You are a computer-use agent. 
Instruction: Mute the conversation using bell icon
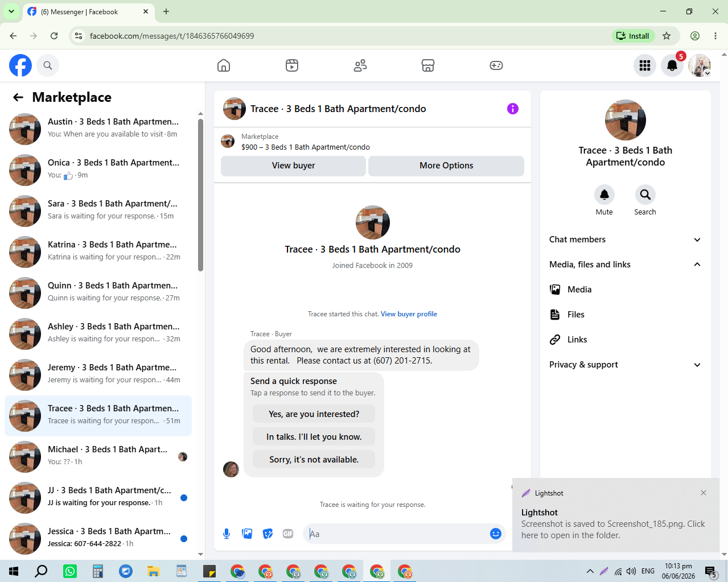pos(604,195)
